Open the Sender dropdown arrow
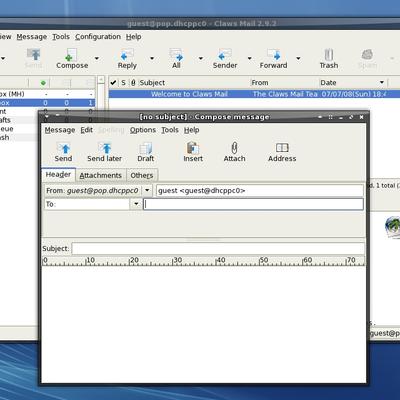Viewport: 400px width, 400px height. point(249,58)
